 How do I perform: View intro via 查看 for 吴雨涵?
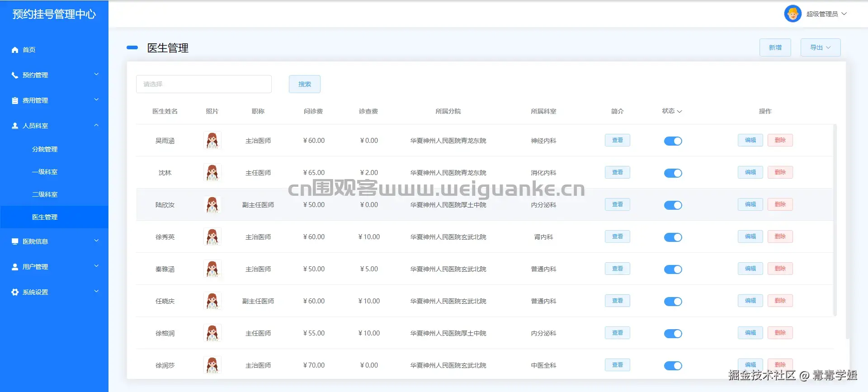pyautogui.click(x=618, y=140)
